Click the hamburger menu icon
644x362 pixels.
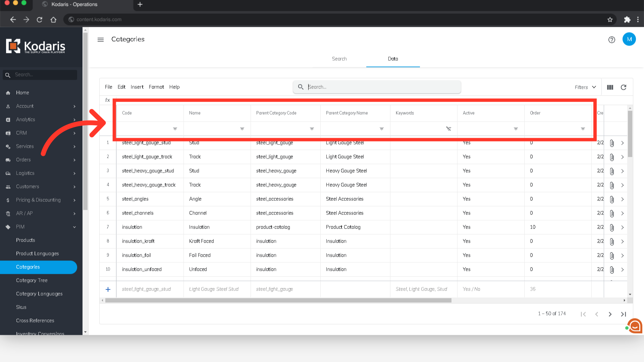pyautogui.click(x=100, y=40)
